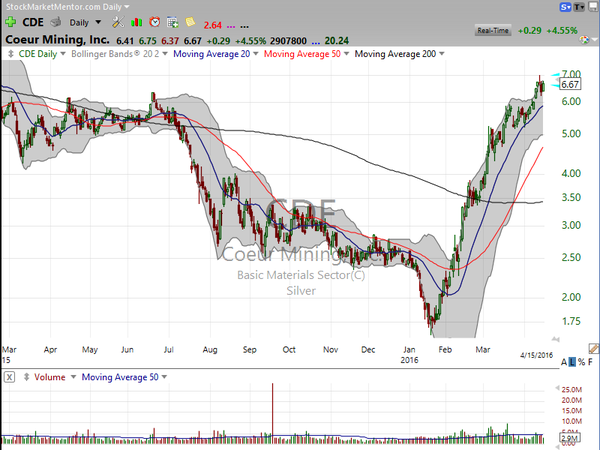Viewport: 600px width, 450px height.
Task: Expand white arrow next to color palette
Action: (x=594, y=40)
